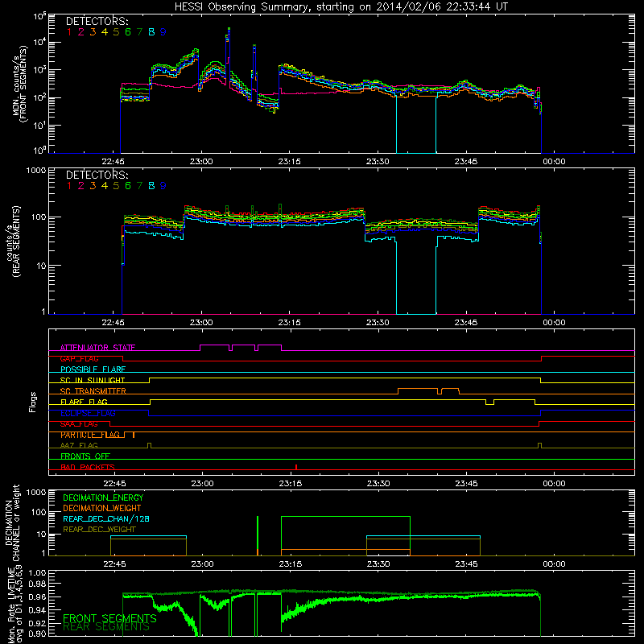Click the DECIMATION_ENERGY legend entry
The height and width of the screenshot is (644, 644).
click(103, 497)
